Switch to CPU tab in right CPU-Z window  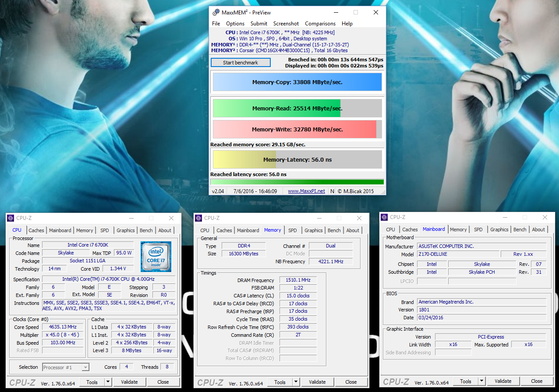[390, 230]
